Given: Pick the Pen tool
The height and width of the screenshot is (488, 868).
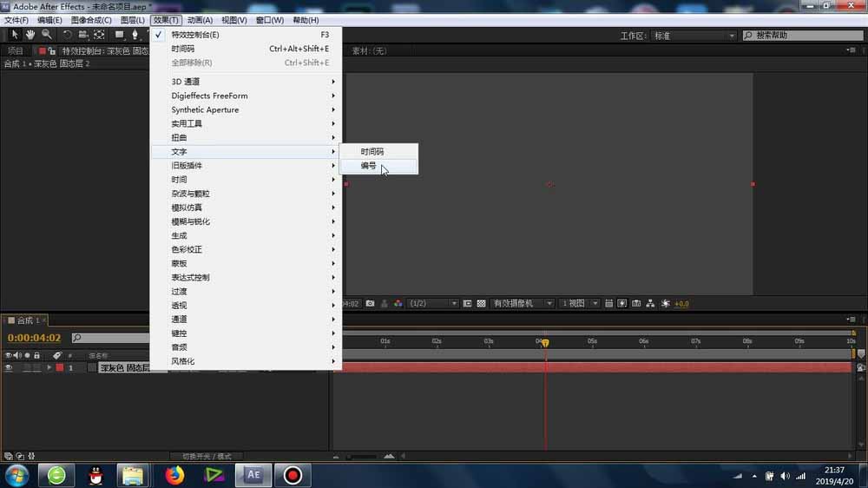Looking at the screenshot, I should coord(135,35).
